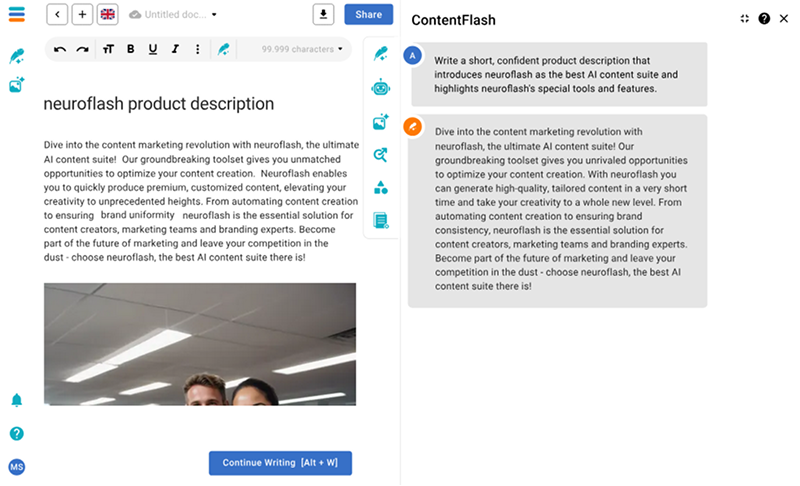Click the ContentFlash panel title

(453, 20)
